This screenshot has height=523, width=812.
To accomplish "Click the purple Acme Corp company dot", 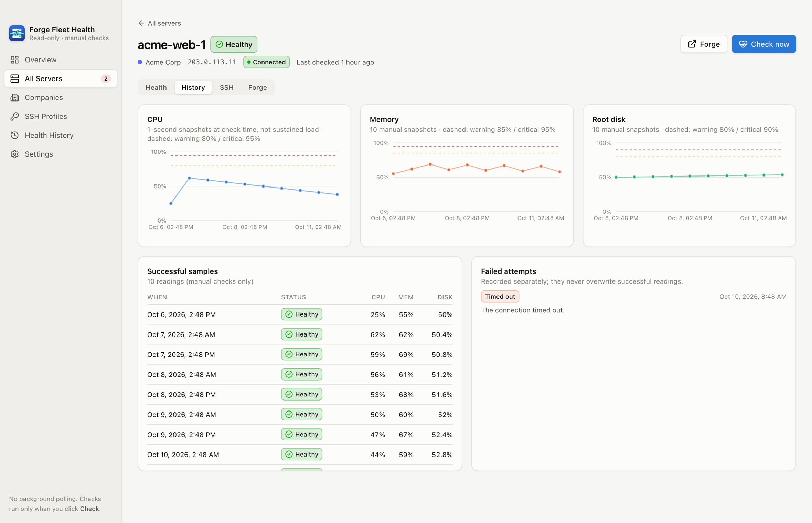I will [x=140, y=62].
